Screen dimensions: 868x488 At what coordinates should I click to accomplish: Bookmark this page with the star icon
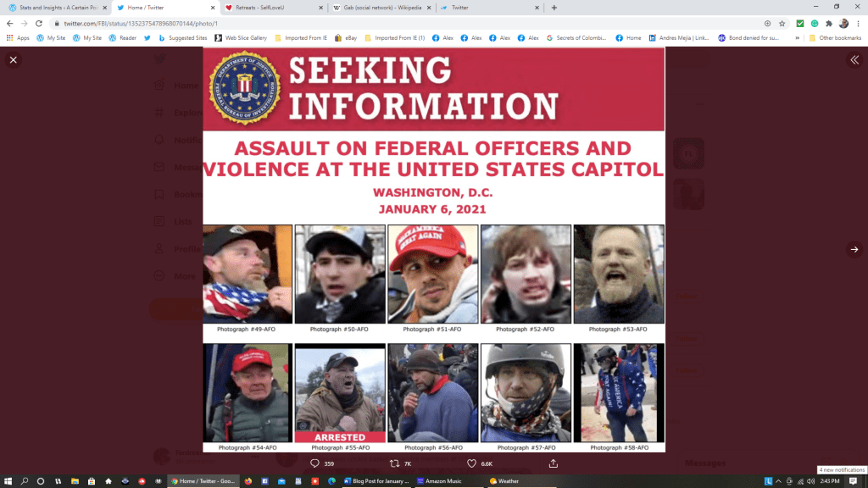(782, 24)
